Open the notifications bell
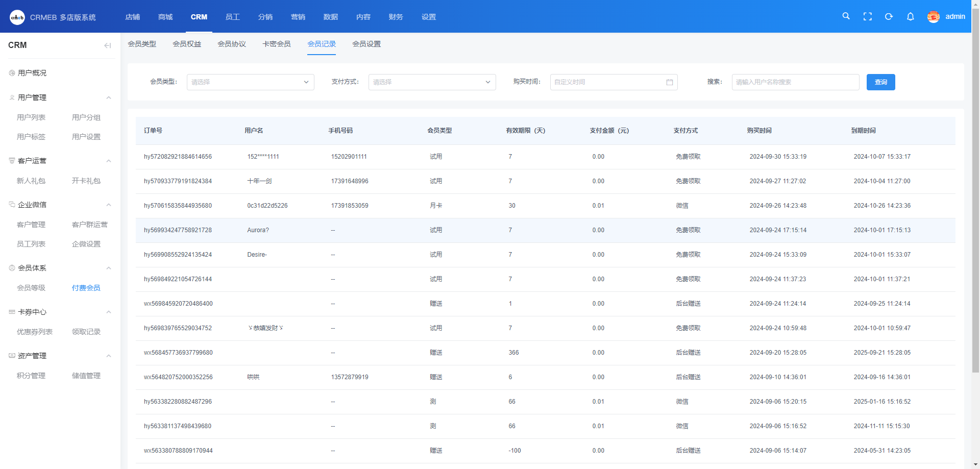Viewport: 980px width, 469px height. (910, 16)
